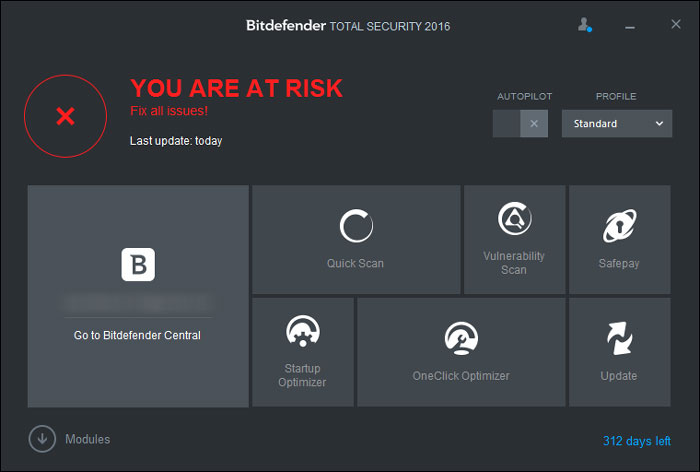Run the Vulnerability Scan

pos(514,239)
